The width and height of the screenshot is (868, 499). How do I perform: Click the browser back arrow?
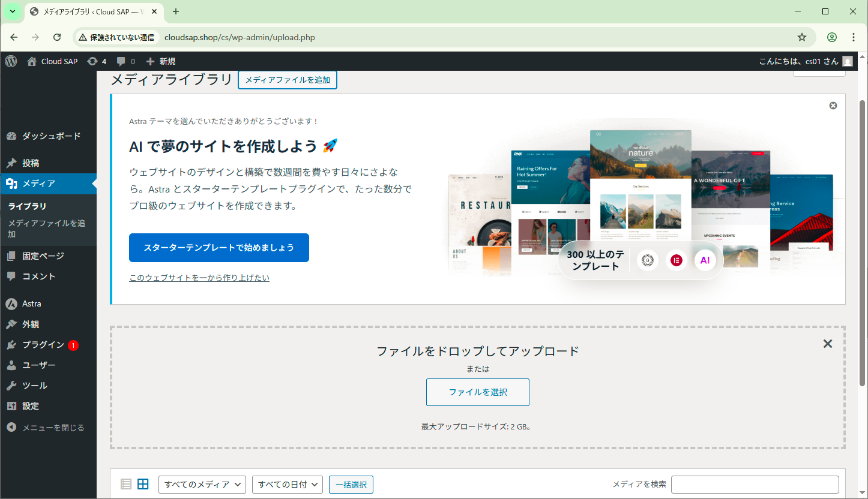(x=14, y=37)
